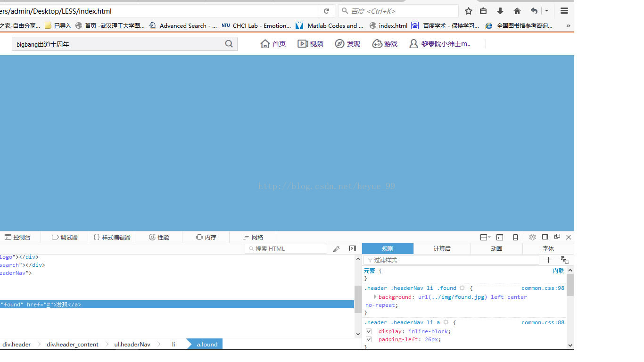Open the index.html bookmark
The image size is (644, 362).
coord(388,26)
